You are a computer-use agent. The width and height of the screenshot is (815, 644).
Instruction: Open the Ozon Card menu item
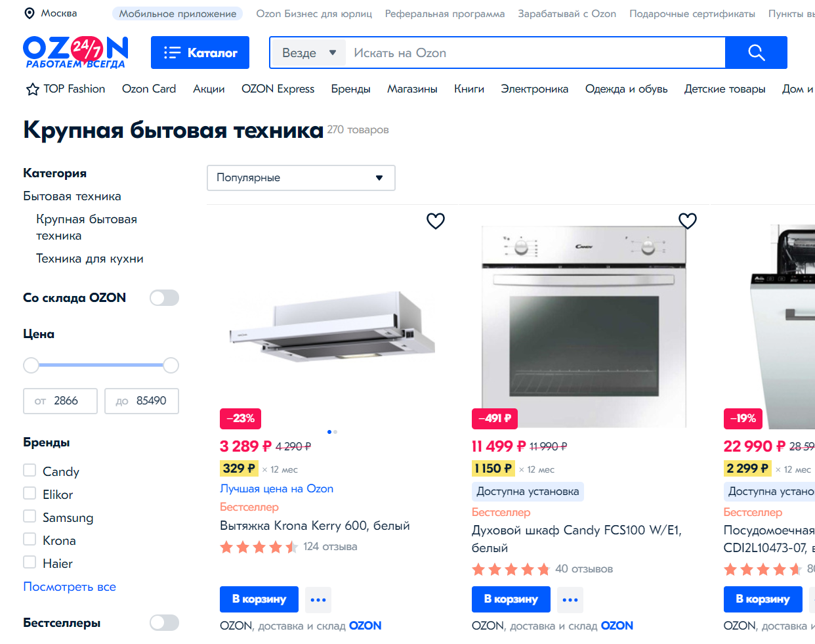pyautogui.click(x=149, y=89)
